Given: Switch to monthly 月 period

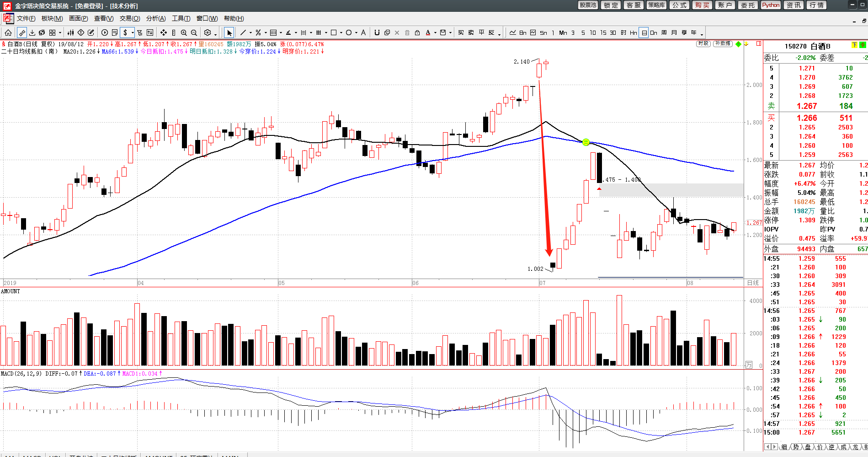Looking at the screenshot, I should 674,32.
